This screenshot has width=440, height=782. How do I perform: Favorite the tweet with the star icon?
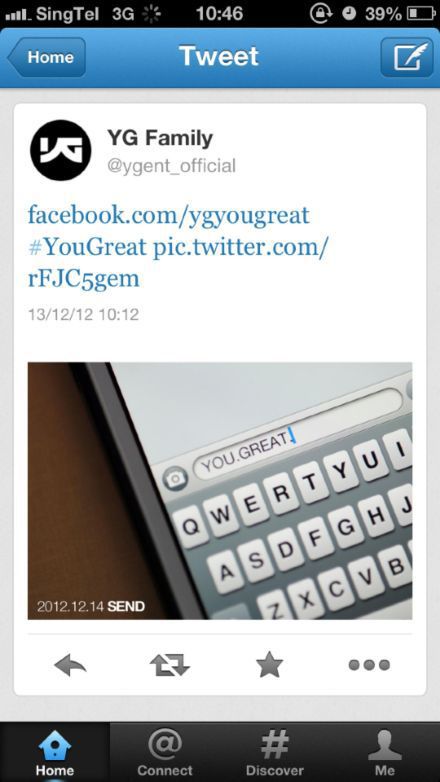coord(269,664)
